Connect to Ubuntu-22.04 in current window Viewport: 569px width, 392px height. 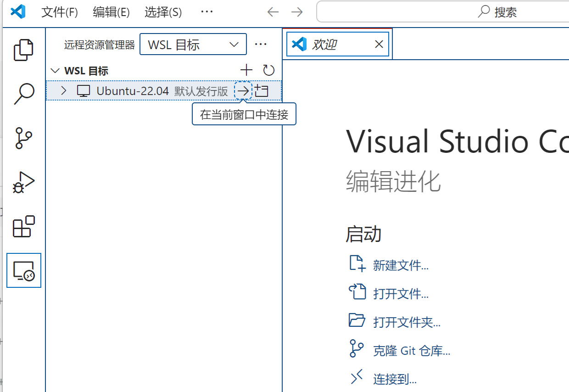pos(243,91)
